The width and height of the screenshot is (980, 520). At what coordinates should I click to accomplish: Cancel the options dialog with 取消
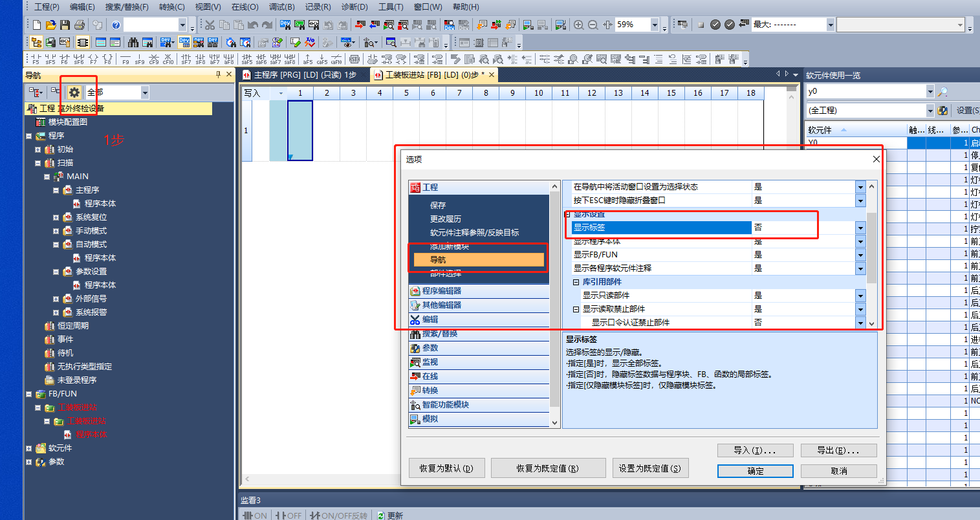click(839, 471)
